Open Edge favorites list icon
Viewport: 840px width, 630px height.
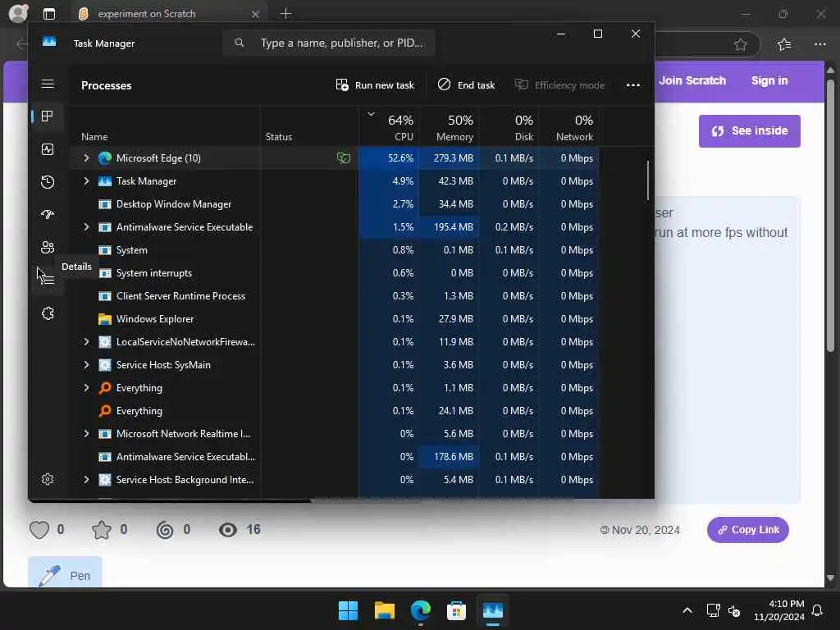784,44
